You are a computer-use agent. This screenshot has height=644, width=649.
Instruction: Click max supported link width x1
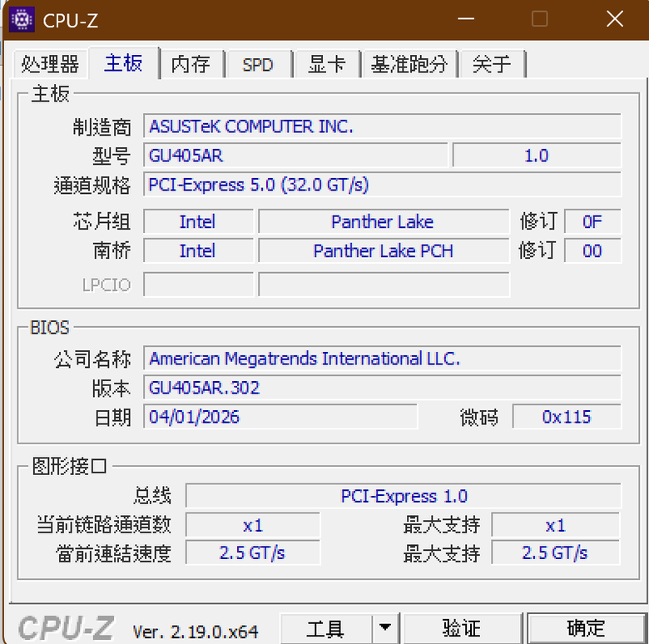556,525
